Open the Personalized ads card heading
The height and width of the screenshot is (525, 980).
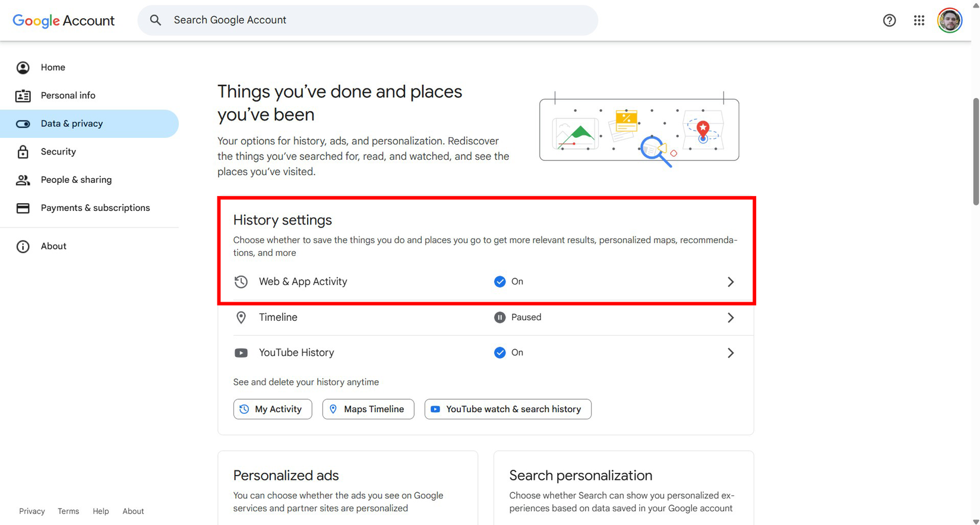(x=286, y=476)
